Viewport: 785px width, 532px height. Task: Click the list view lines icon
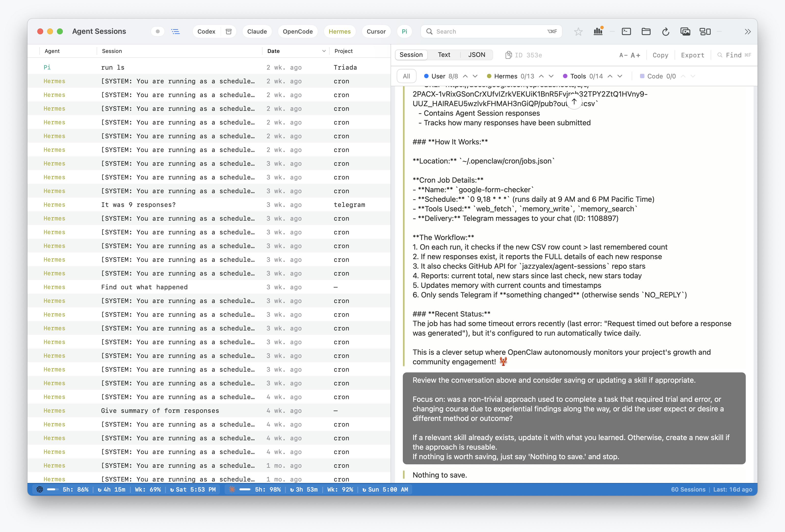175,31
